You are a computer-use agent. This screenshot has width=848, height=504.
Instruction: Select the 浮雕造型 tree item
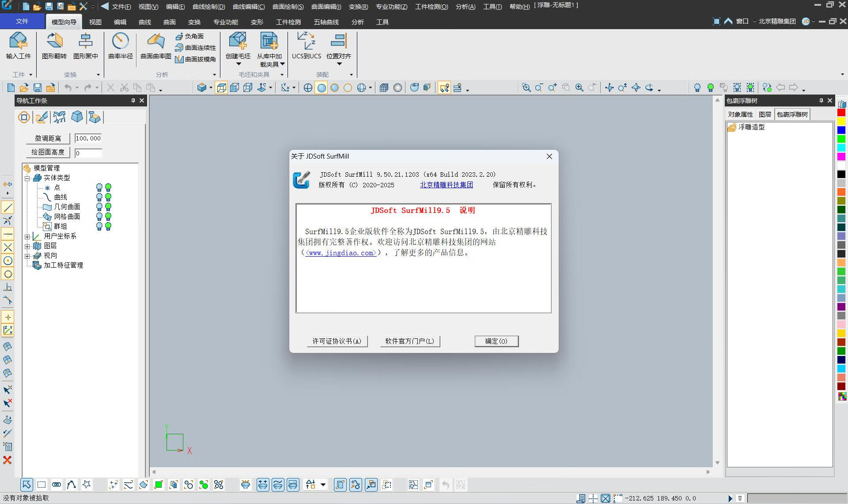click(751, 127)
